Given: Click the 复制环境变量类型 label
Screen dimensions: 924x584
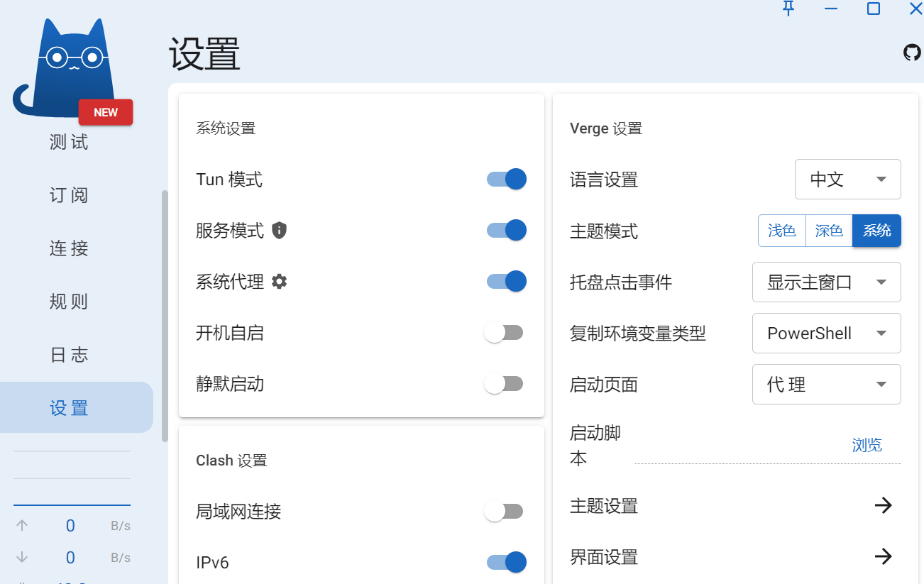Looking at the screenshot, I should coord(638,334).
